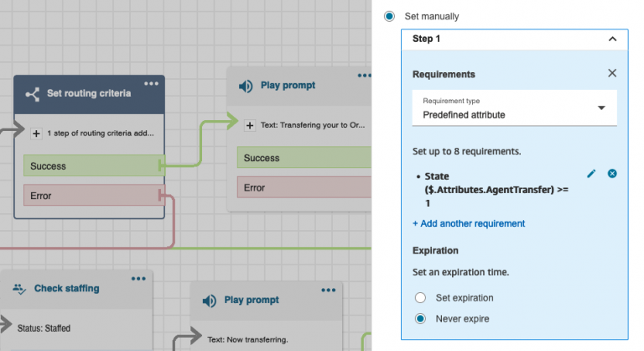Open top Play prompt block options menu

[x=364, y=76]
